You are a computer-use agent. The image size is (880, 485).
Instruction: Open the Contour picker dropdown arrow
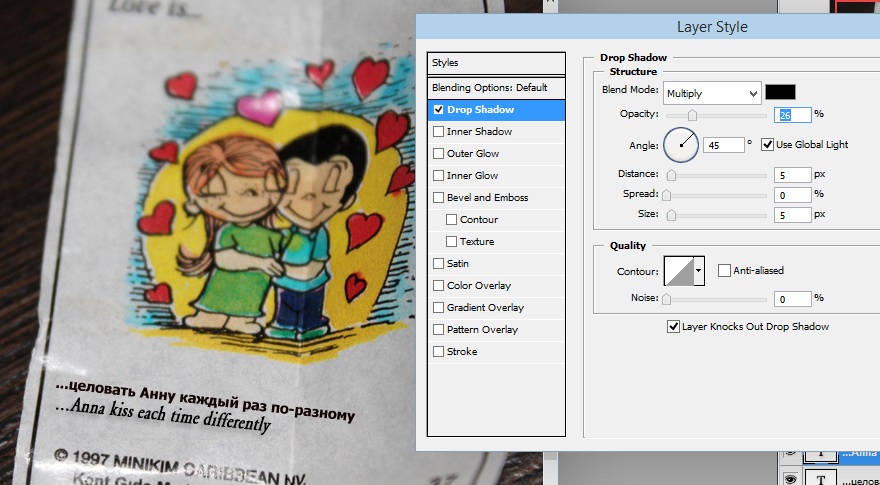point(699,271)
